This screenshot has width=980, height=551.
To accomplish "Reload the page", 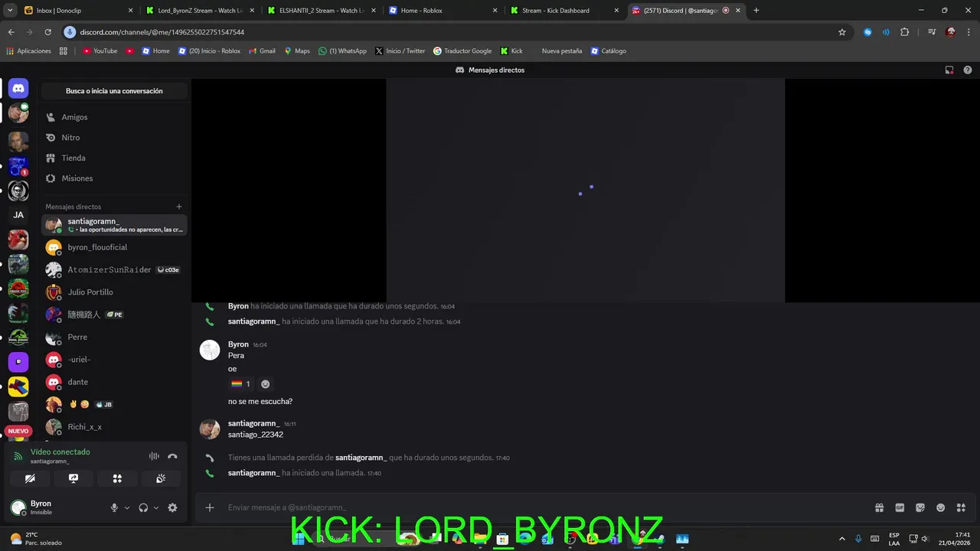I will pyautogui.click(x=47, y=32).
